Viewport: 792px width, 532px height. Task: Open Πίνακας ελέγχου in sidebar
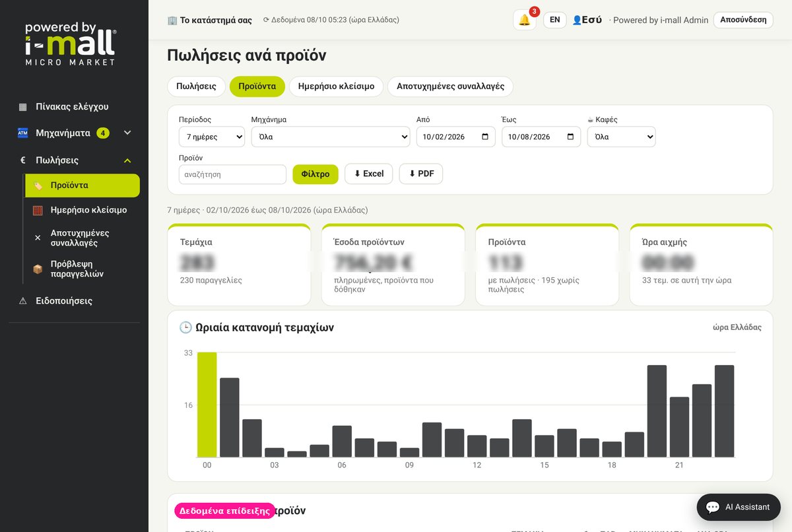(x=74, y=107)
